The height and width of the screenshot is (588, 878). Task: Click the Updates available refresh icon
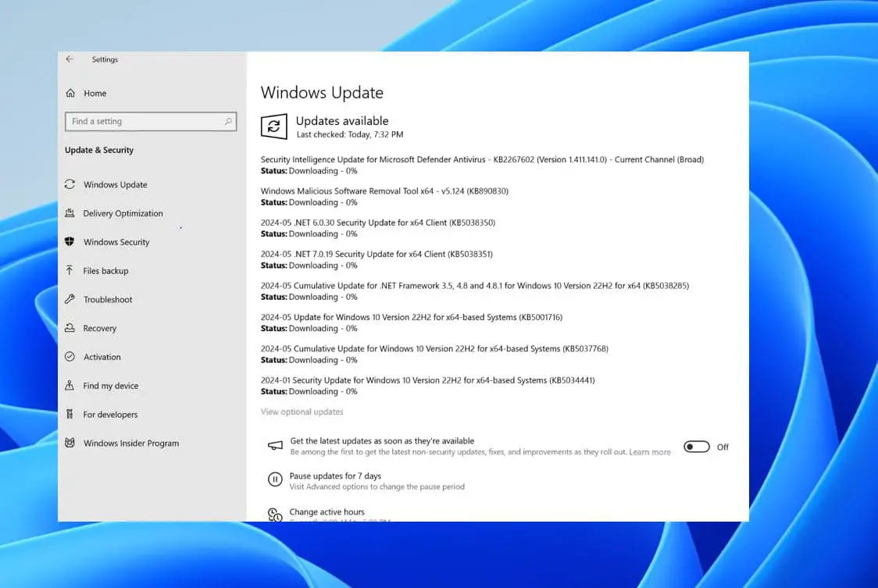(x=274, y=127)
